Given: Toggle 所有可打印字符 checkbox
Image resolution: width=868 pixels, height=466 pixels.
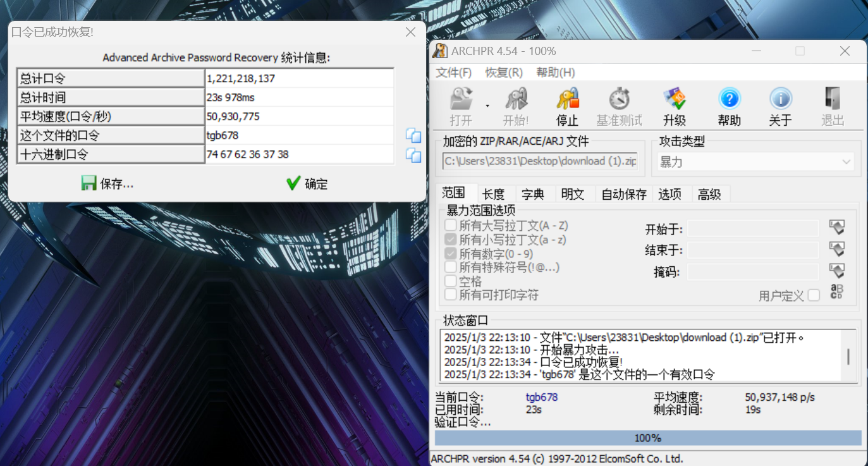Looking at the screenshot, I should (x=451, y=295).
